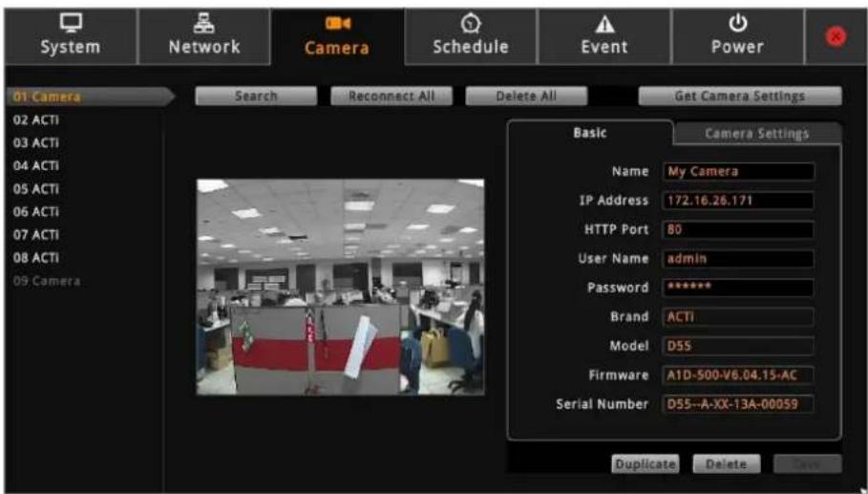Select 07 ACTi camera entry

(36, 235)
